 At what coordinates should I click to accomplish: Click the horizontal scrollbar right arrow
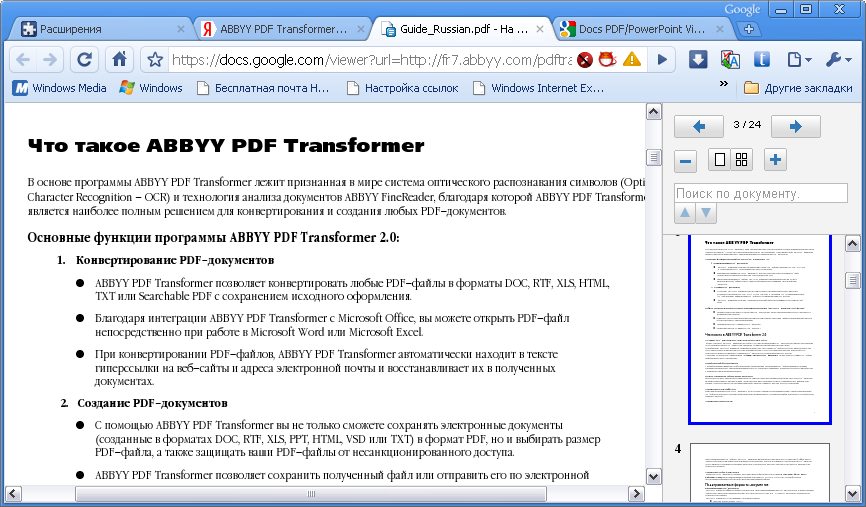pyautogui.click(x=636, y=494)
